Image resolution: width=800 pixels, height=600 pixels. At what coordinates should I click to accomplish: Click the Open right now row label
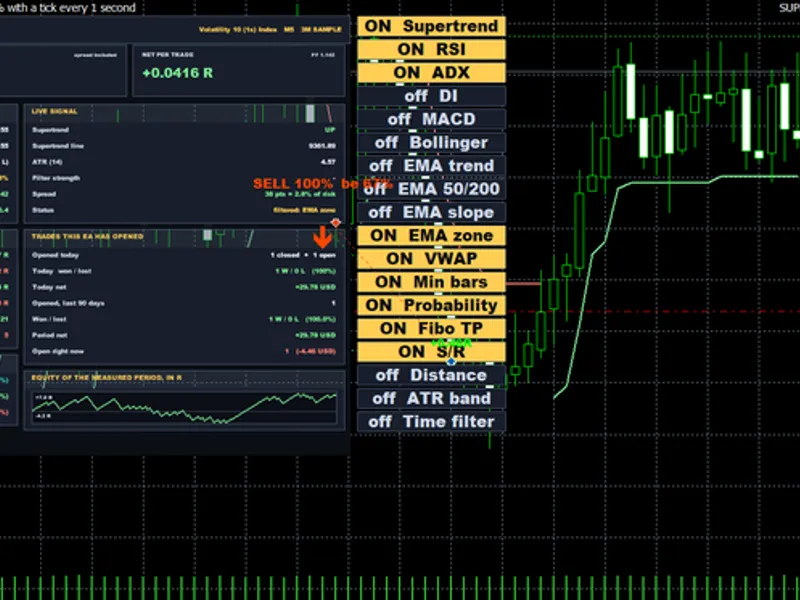pyautogui.click(x=58, y=351)
